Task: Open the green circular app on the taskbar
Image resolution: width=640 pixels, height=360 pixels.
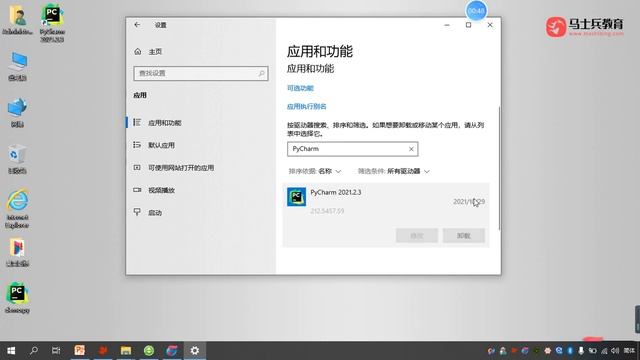Action: [149, 351]
